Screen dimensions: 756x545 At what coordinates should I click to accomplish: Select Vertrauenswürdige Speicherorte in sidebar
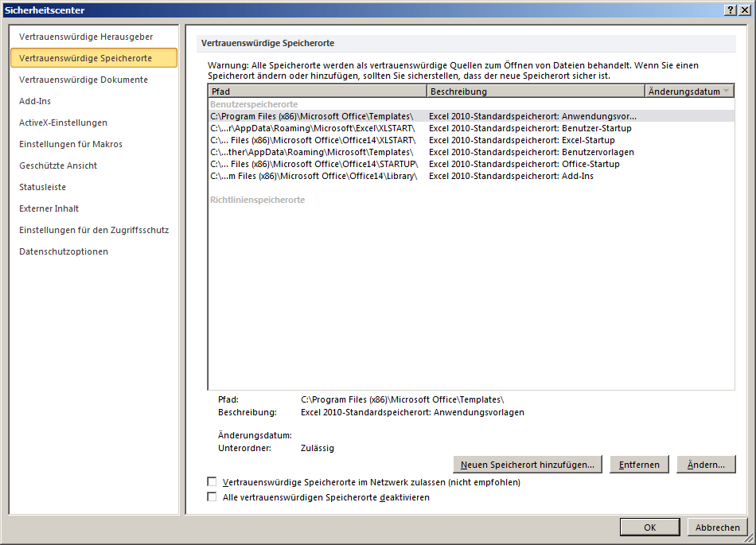click(94, 58)
